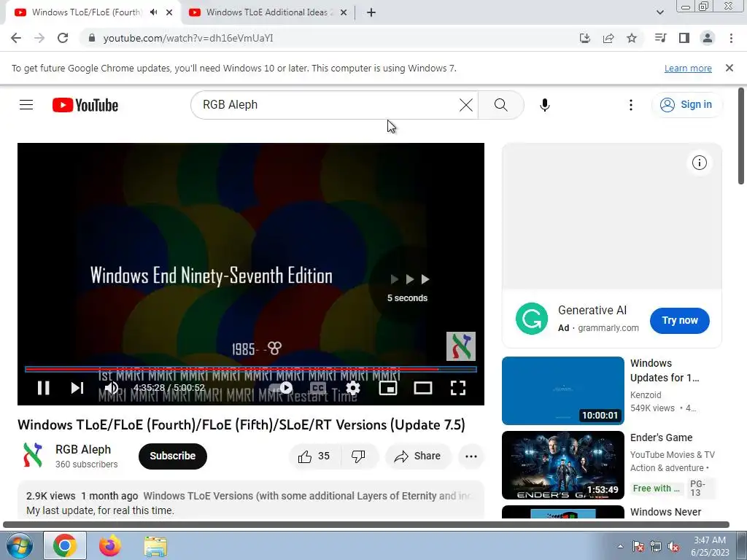Open Chrome three-dot menu
The width and height of the screenshot is (747, 560).
coord(731,38)
